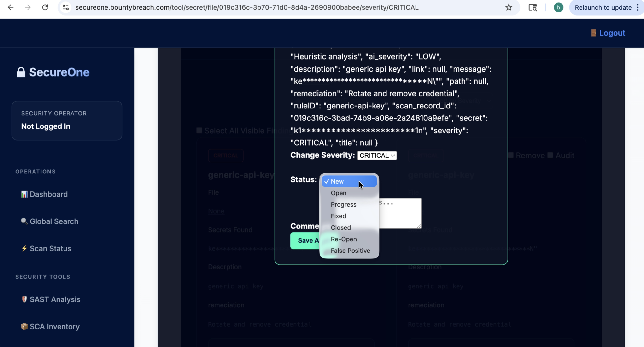The image size is (644, 347).
Task: Open Dashboard in sidebar
Action: [49, 194]
